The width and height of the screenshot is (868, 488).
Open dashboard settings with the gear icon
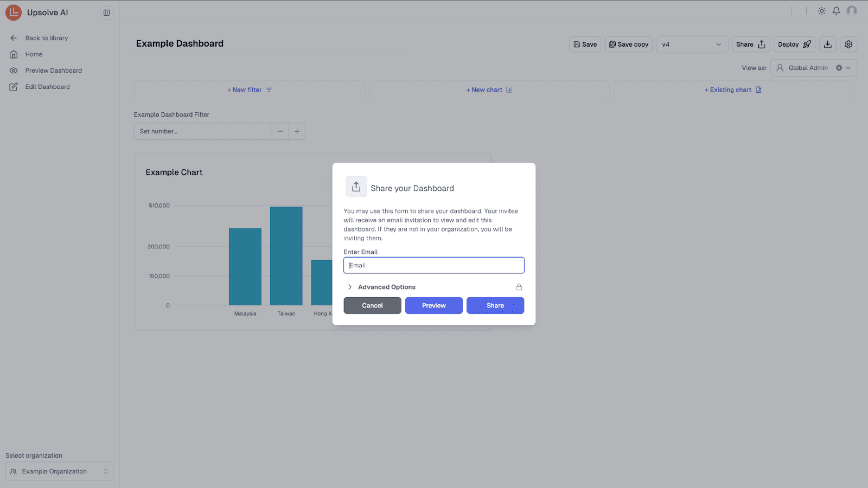pyautogui.click(x=848, y=44)
